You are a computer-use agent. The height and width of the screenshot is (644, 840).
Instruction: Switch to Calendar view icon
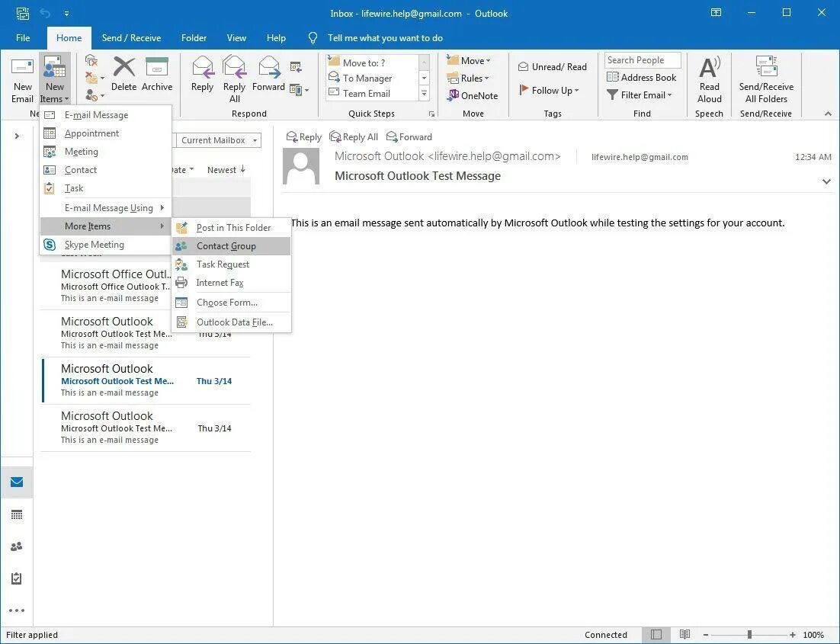17,515
